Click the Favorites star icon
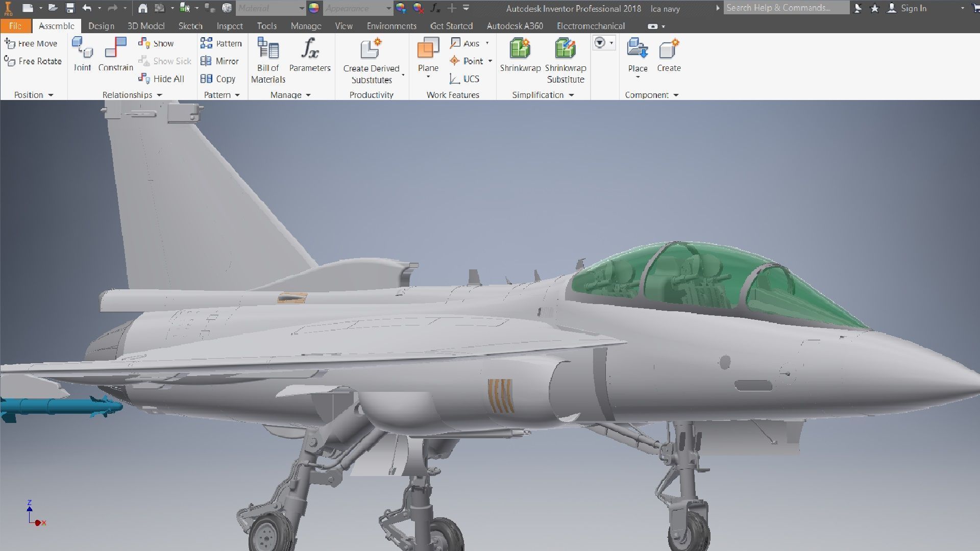 pyautogui.click(x=874, y=8)
